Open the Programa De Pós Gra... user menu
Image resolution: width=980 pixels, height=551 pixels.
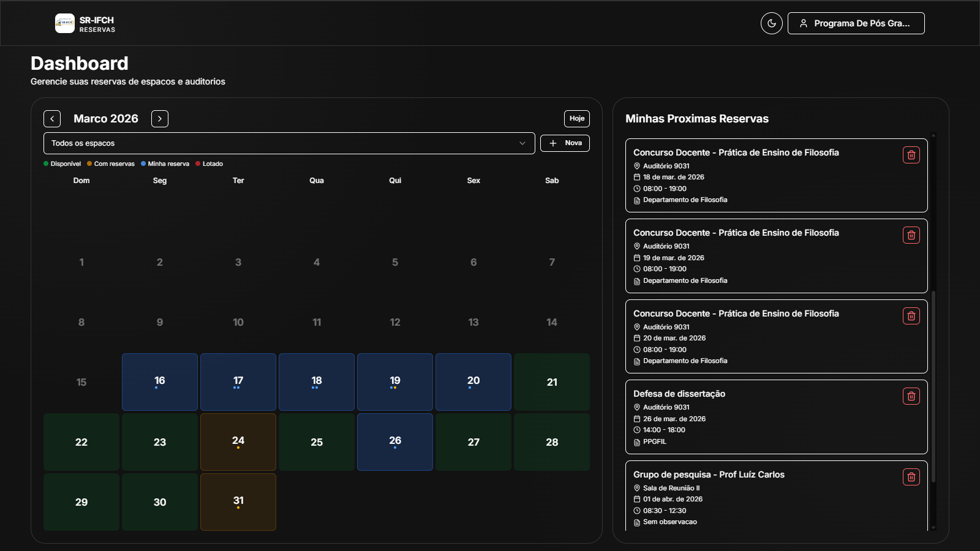click(856, 23)
